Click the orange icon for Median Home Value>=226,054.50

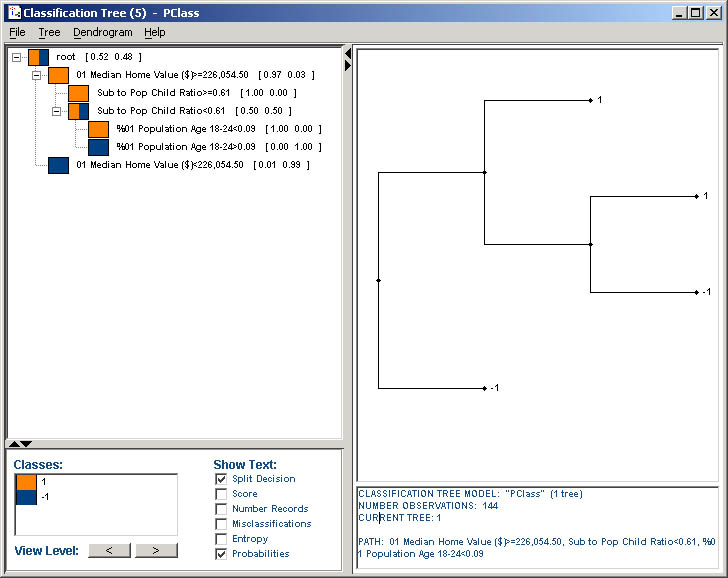click(x=58, y=75)
